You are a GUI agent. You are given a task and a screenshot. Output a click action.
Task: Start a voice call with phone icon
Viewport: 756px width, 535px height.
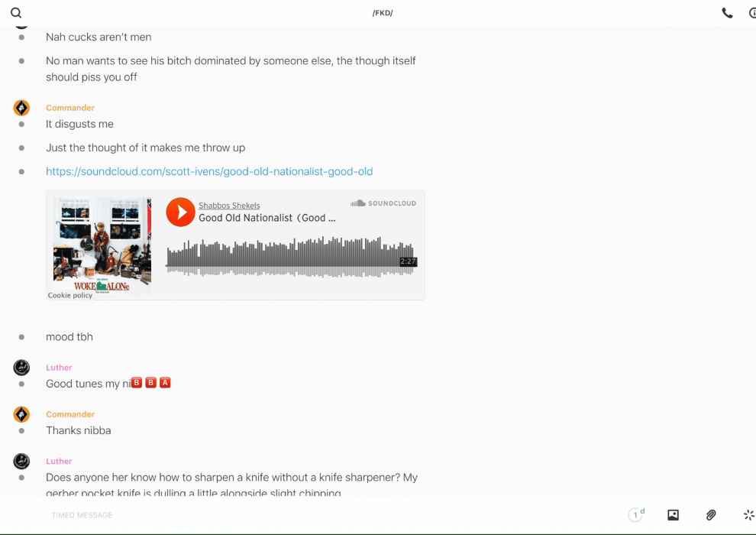[x=727, y=13]
